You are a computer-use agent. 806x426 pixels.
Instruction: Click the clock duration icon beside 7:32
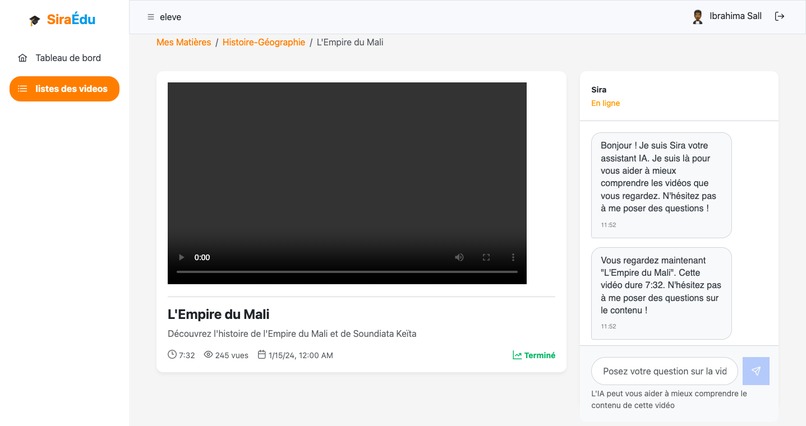[x=172, y=355]
